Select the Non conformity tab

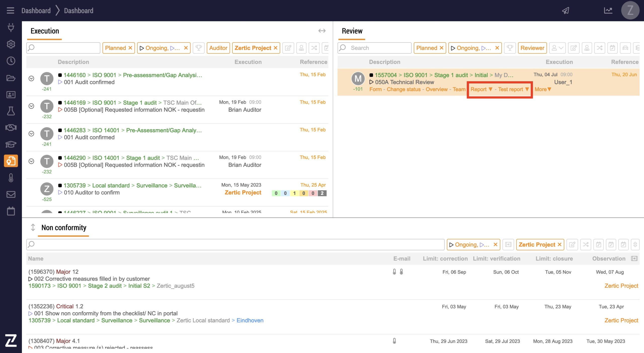(64, 228)
